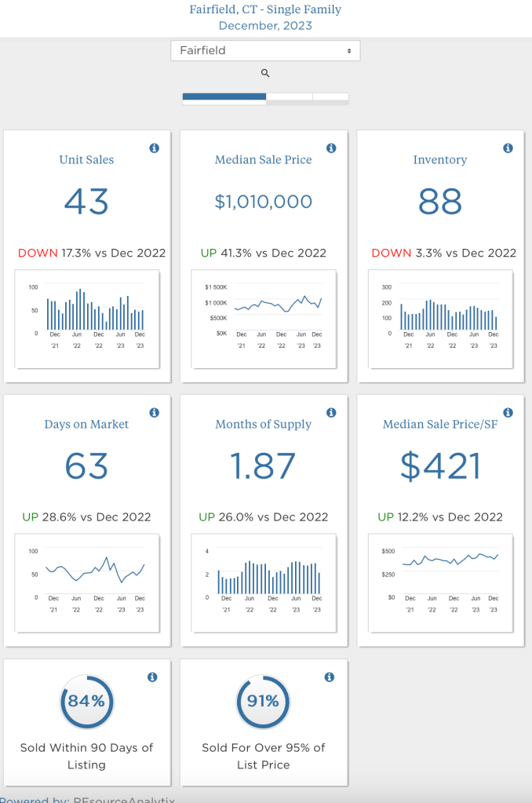Show info for Sold For Over 95% card
Viewport: 532px width, 803px height.
point(330,677)
